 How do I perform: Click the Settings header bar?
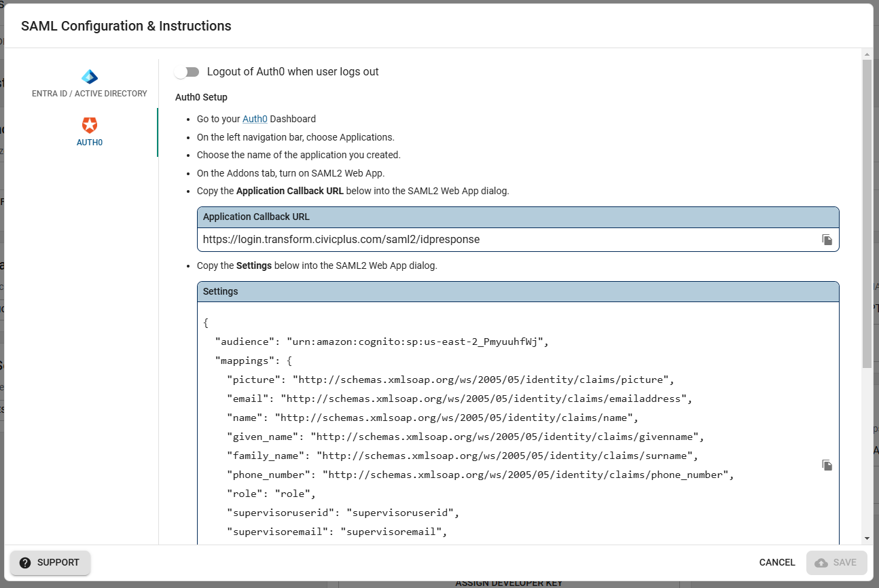click(x=518, y=291)
